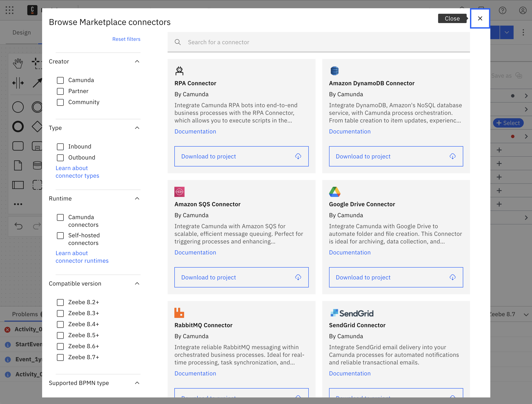Open RPA Connector Documentation link
The image size is (532, 404).
click(195, 132)
